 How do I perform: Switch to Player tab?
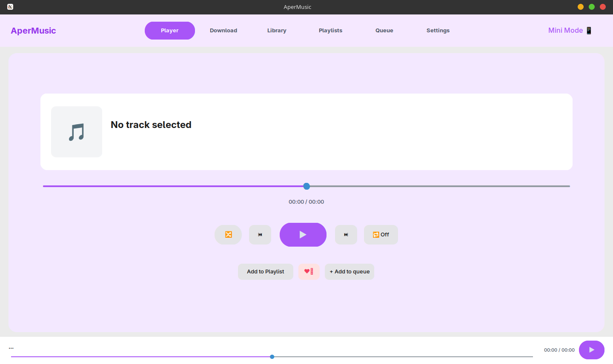[170, 31]
